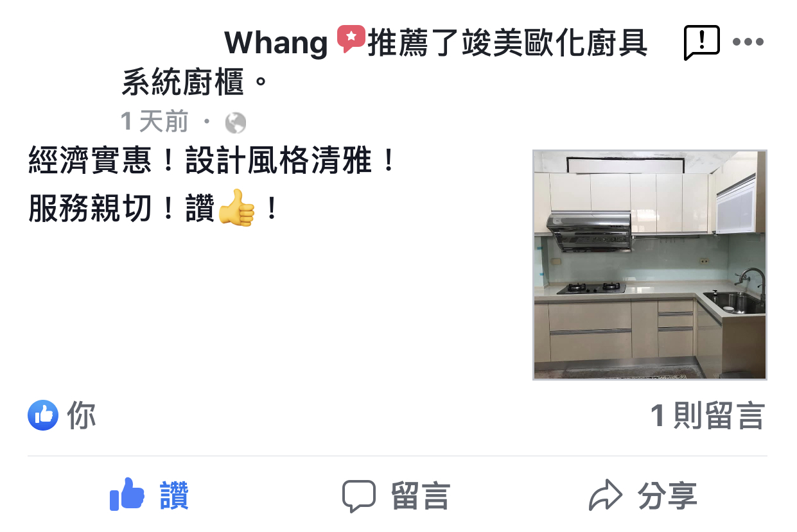Open the kitchen cabinet photo thumbnail
Screen dimensions: 797x532
(x=650, y=265)
